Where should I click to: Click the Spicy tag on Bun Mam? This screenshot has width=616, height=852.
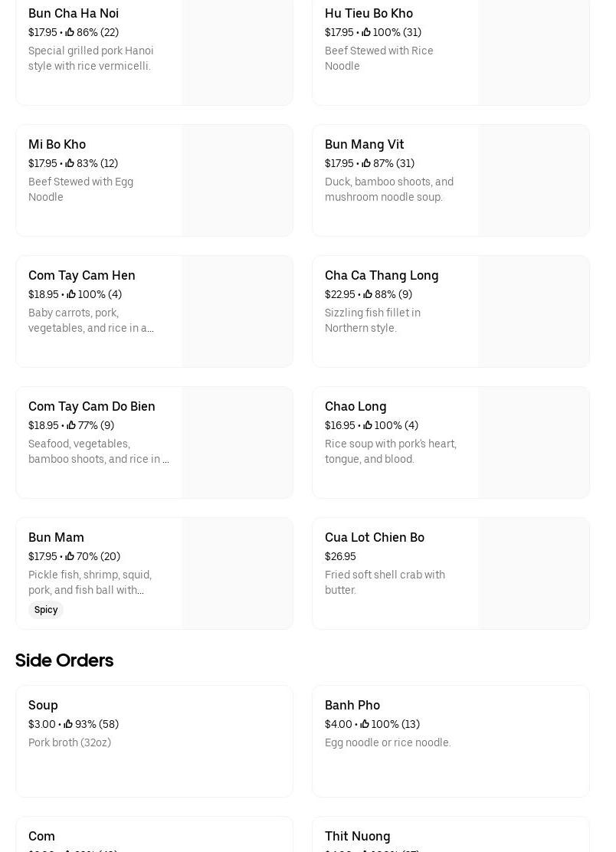[46, 610]
